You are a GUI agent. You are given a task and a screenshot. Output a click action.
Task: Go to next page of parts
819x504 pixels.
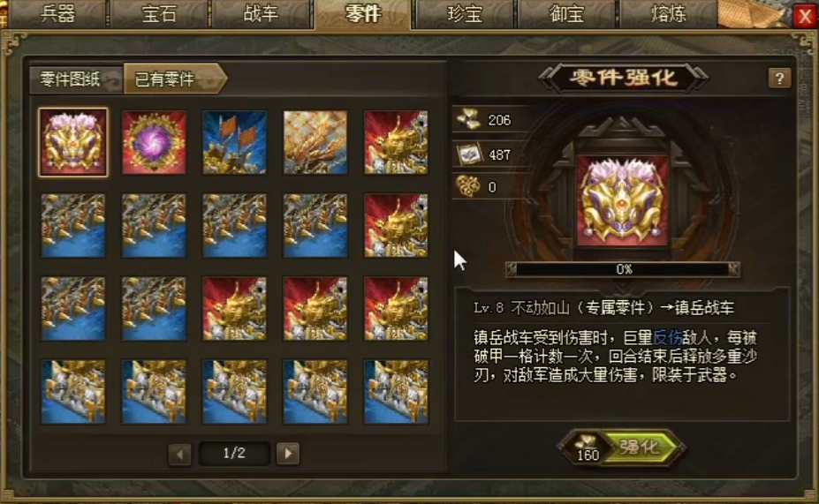tap(288, 454)
